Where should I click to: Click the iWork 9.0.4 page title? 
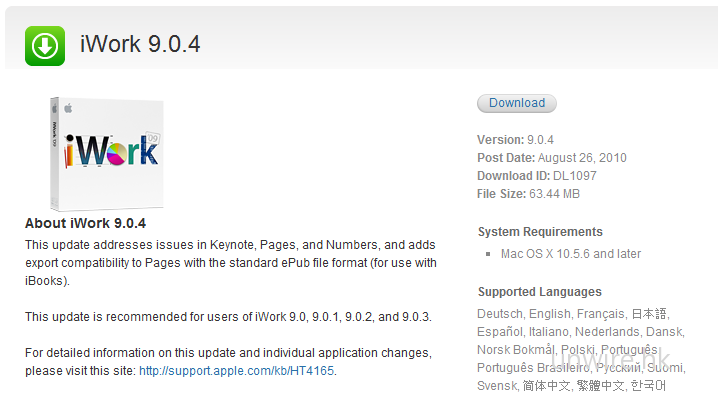pyautogui.click(x=141, y=46)
